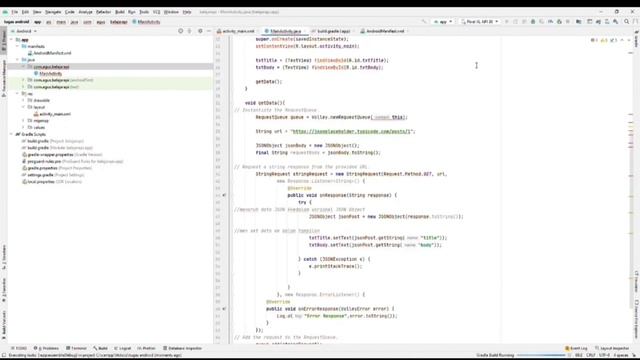The image size is (640, 360).
Task: Click the Search Everywhere magnifier icon
Action: coord(627,22)
